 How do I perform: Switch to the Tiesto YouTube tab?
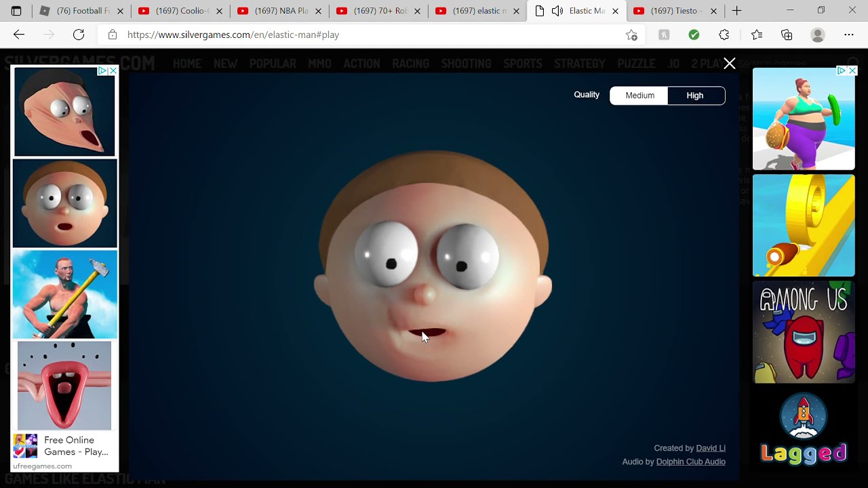[x=675, y=11]
